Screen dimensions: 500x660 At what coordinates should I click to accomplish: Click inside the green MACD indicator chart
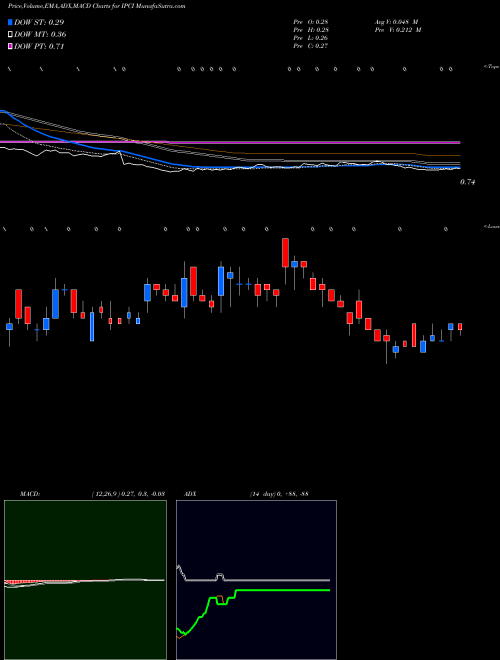click(x=85, y=580)
